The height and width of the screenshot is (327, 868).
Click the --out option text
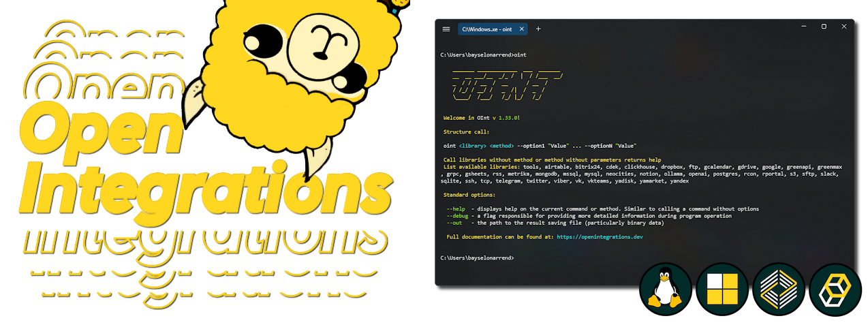[454, 223]
